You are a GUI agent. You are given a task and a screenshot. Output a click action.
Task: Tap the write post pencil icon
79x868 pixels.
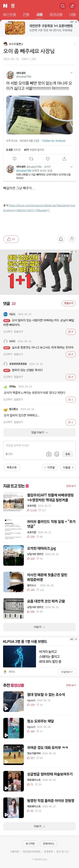72,6
